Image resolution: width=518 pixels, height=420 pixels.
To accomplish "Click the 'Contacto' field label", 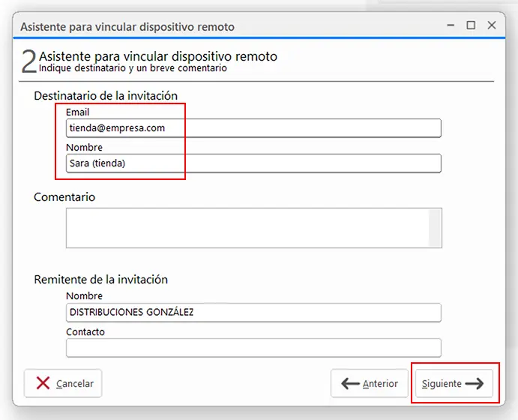I will [x=85, y=331].
